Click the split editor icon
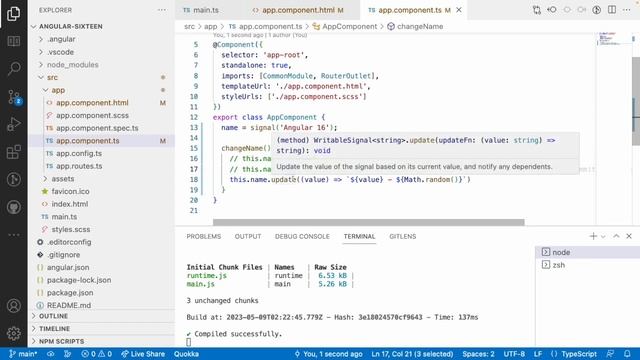This screenshot has height=360, width=640. click(x=611, y=10)
